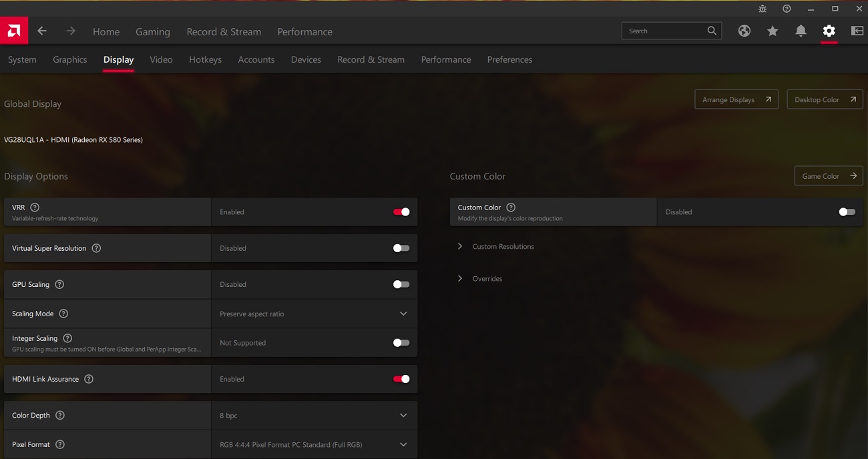Screen dimensions: 868x459
Task: Open the Pixel Format dropdown
Action: pyautogui.click(x=314, y=444)
